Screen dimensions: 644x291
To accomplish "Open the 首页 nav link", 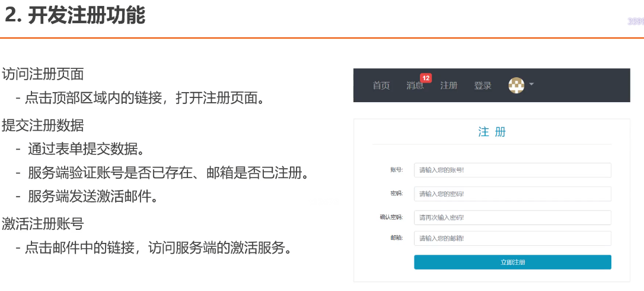I will coord(381,86).
